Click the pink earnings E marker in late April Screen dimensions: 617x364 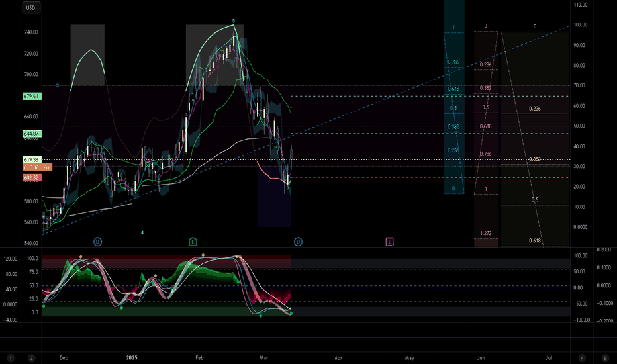click(x=389, y=242)
